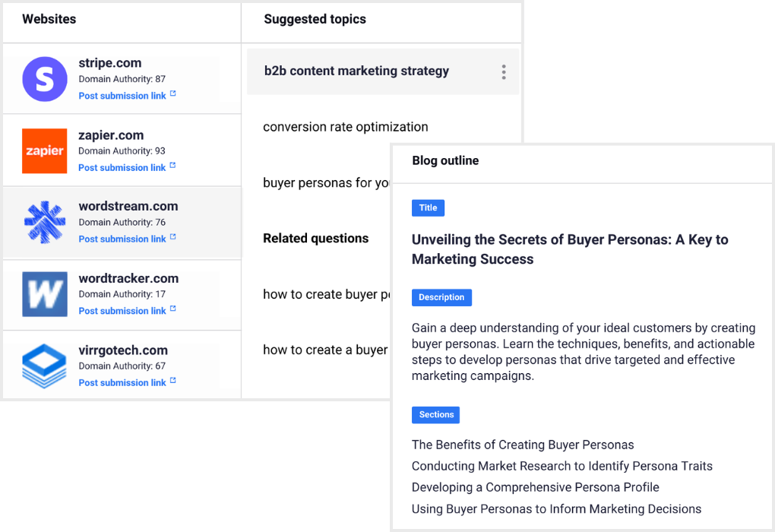This screenshot has width=775, height=532.
Task: Click 'Domain Authority: 17' for wordtracker.com
Action: click(122, 294)
